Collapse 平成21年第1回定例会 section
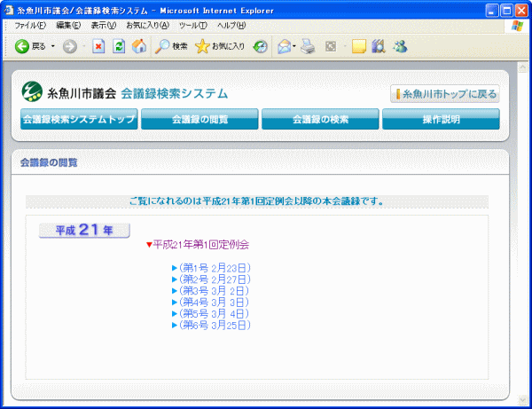 point(198,244)
